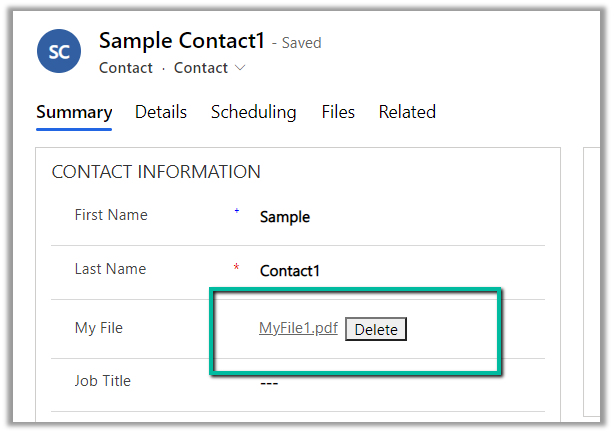Switch to the Details tab
Screen dimensions: 613x433
click(x=161, y=112)
